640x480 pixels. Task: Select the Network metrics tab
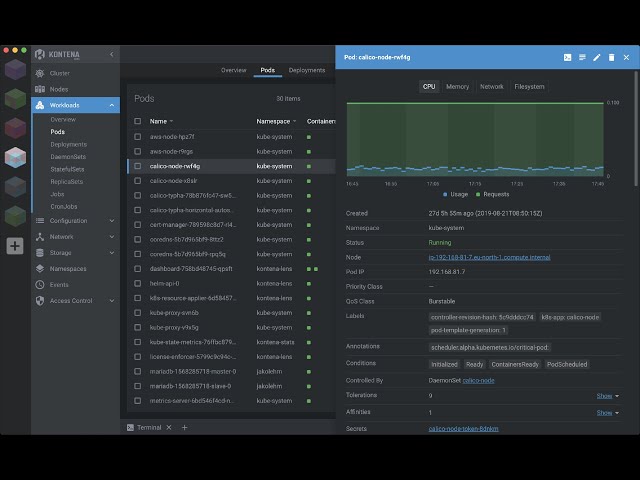(491, 87)
